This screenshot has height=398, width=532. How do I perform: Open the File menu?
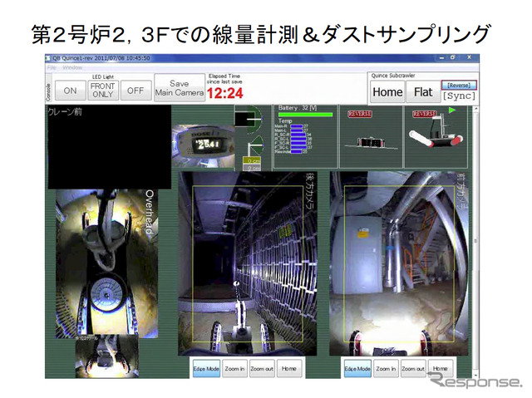(x=52, y=67)
